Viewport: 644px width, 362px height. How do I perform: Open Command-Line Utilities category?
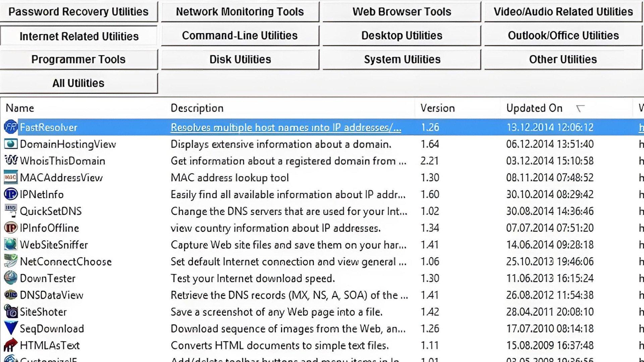(x=240, y=36)
